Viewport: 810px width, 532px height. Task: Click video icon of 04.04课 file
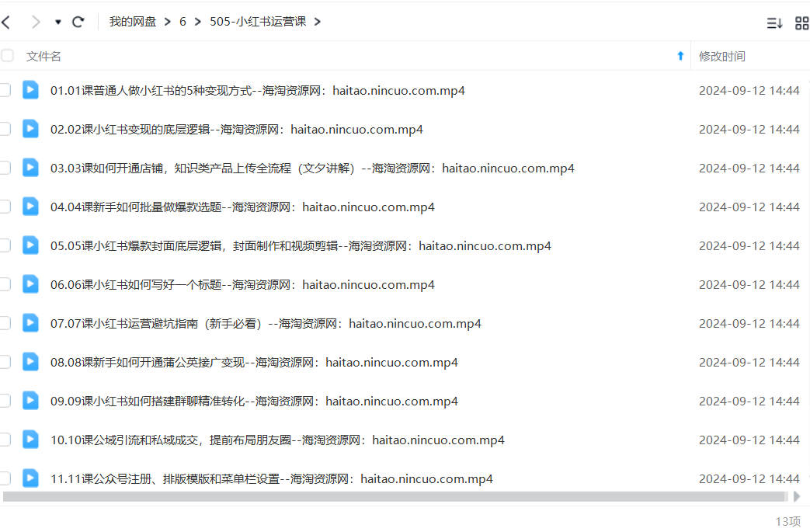click(x=30, y=206)
